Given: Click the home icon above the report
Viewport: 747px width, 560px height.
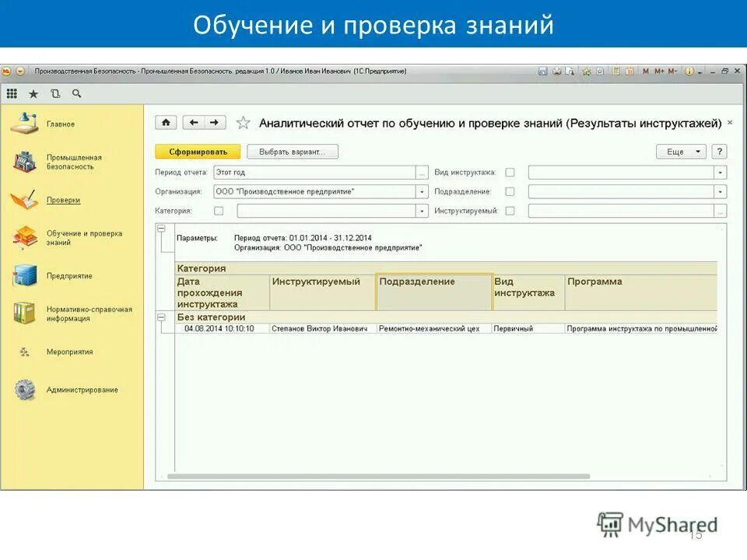Looking at the screenshot, I should pos(164,122).
